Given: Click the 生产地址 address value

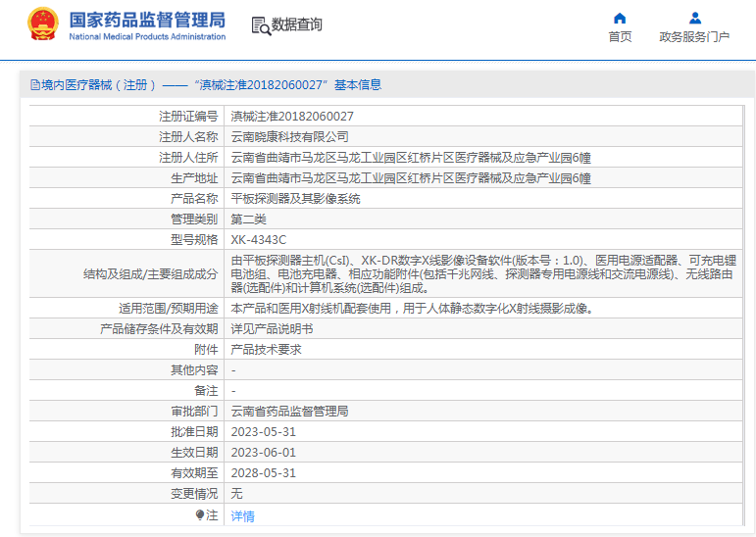Looking at the screenshot, I should 411,178.
